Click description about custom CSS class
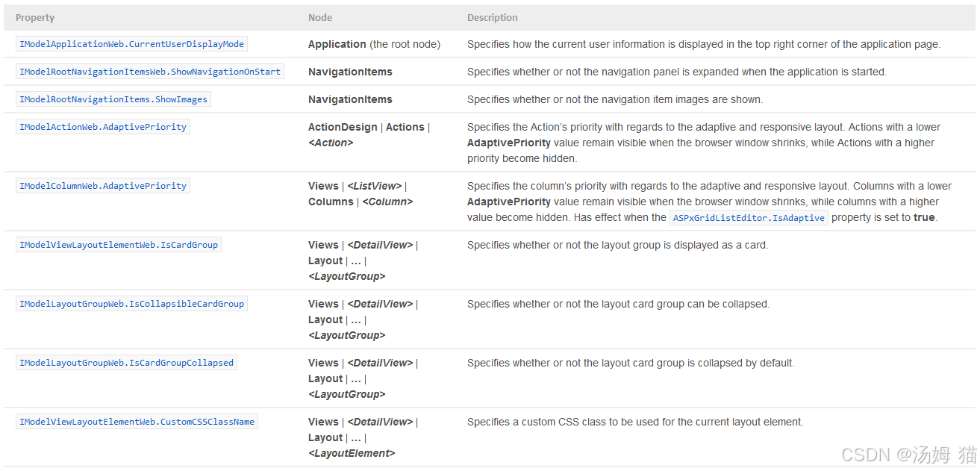Image resolution: width=980 pixels, height=471 pixels. click(x=635, y=422)
